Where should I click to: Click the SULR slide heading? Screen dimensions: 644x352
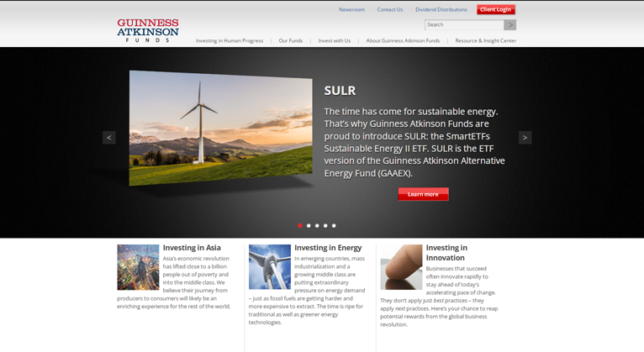(x=340, y=91)
